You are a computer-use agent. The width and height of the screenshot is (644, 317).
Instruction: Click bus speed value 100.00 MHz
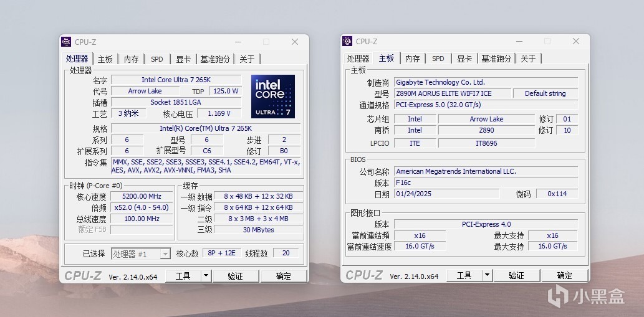142,219
